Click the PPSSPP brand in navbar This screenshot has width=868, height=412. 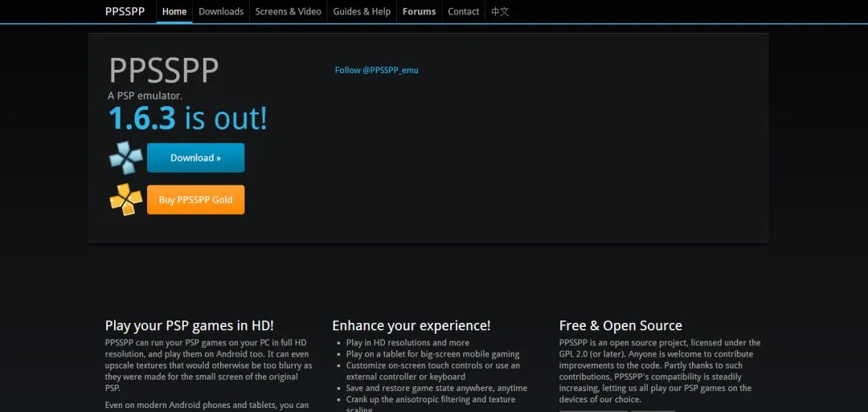click(x=125, y=11)
